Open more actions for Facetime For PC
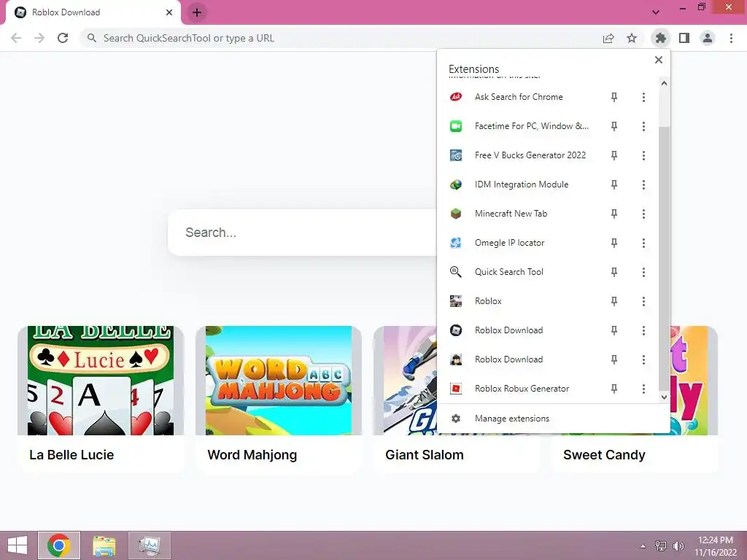 (643, 126)
